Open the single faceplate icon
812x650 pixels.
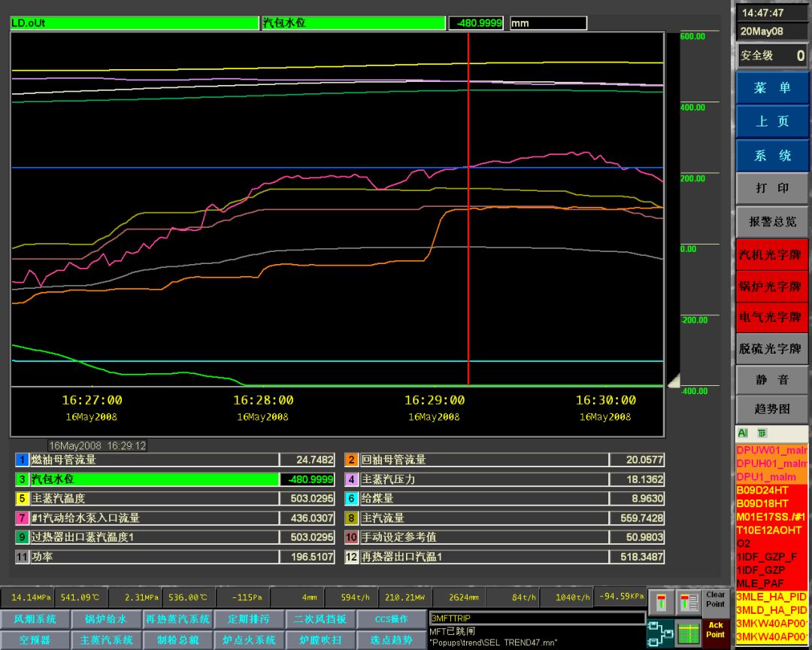(662, 603)
